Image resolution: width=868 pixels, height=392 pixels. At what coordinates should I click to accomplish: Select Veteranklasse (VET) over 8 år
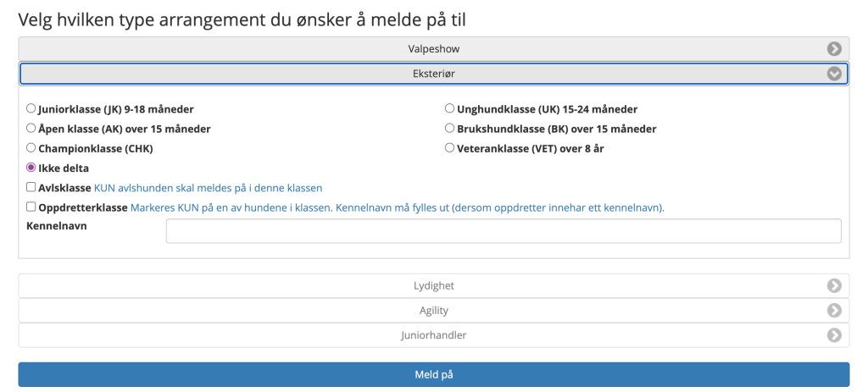point(449,148)
